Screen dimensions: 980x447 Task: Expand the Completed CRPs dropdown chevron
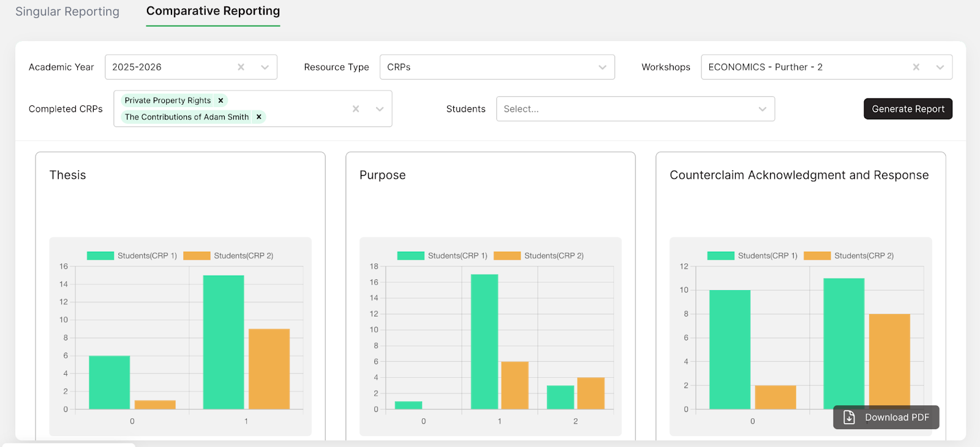point(380,109)
